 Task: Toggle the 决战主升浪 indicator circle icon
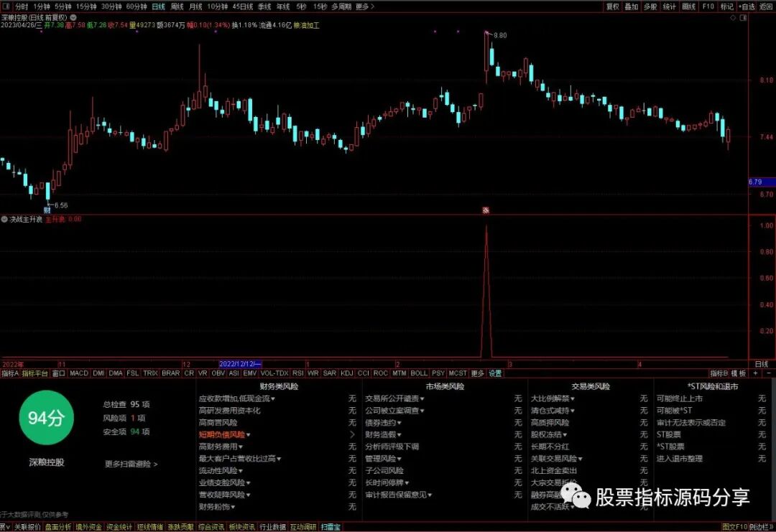click(x=4, y=219)
